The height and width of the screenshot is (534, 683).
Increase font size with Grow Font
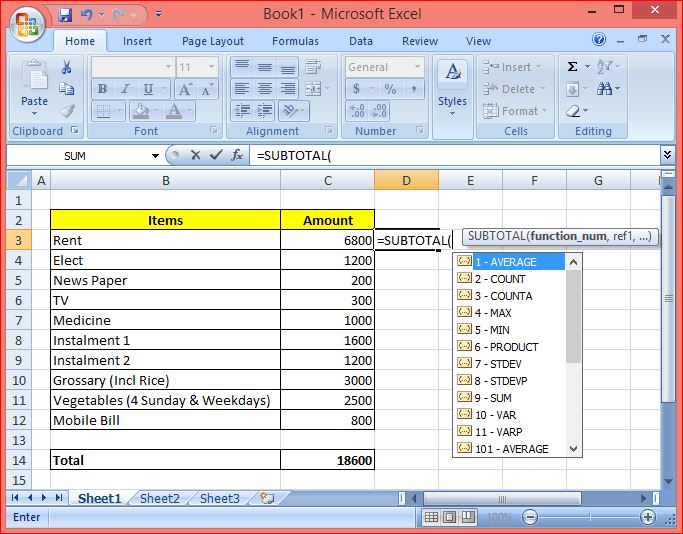(x=185, y=89)
